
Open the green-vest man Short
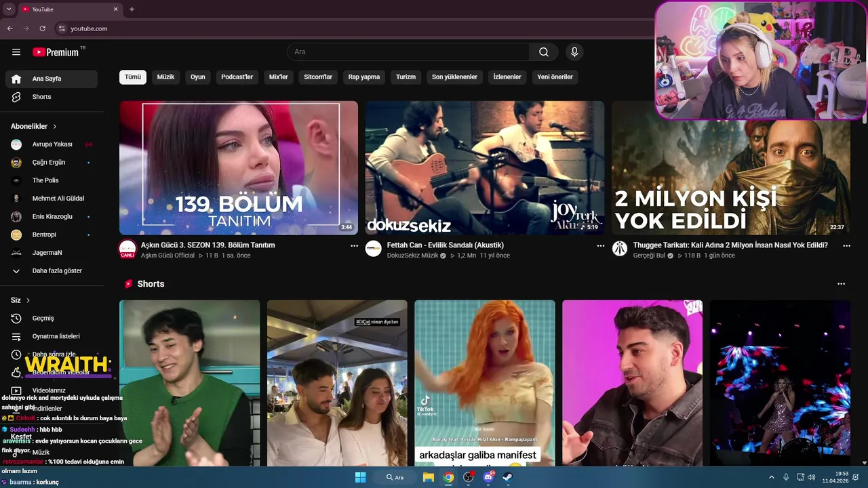190,383
